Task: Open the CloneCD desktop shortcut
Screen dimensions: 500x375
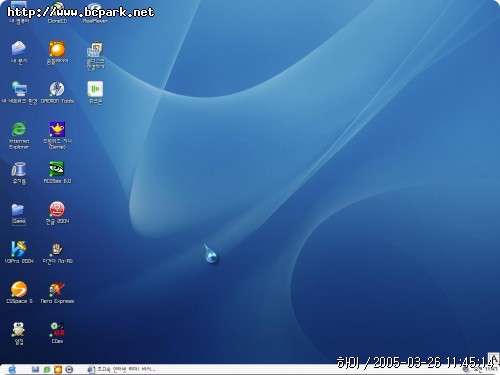Action: tap(57, 13)
